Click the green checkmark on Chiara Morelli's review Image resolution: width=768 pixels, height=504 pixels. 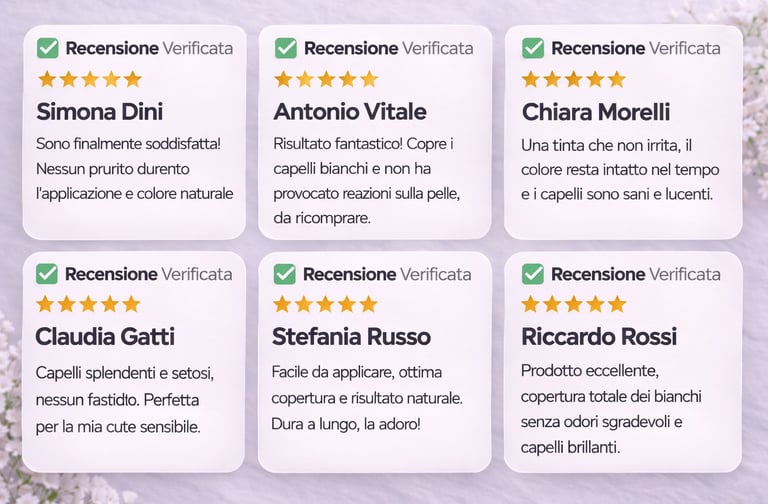tap(533, 48)
